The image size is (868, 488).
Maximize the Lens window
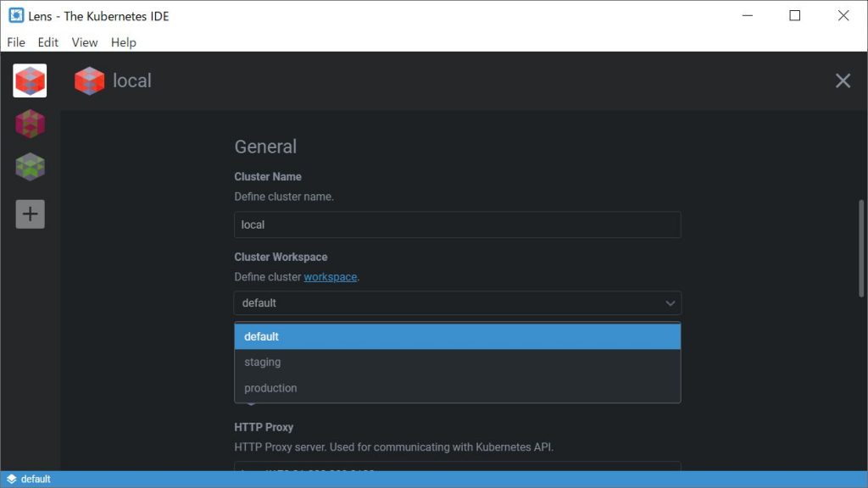pos(795,15)
